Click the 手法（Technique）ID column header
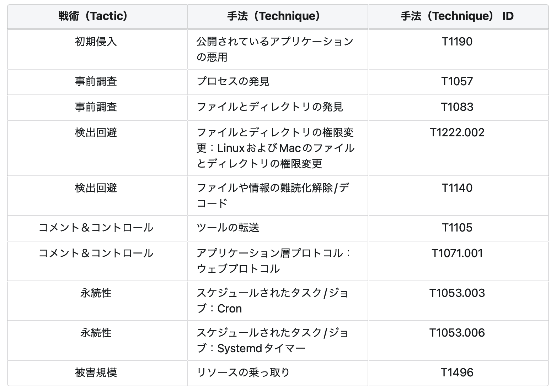Viewport: 556px width, 392px height. [x=457, y=16]
